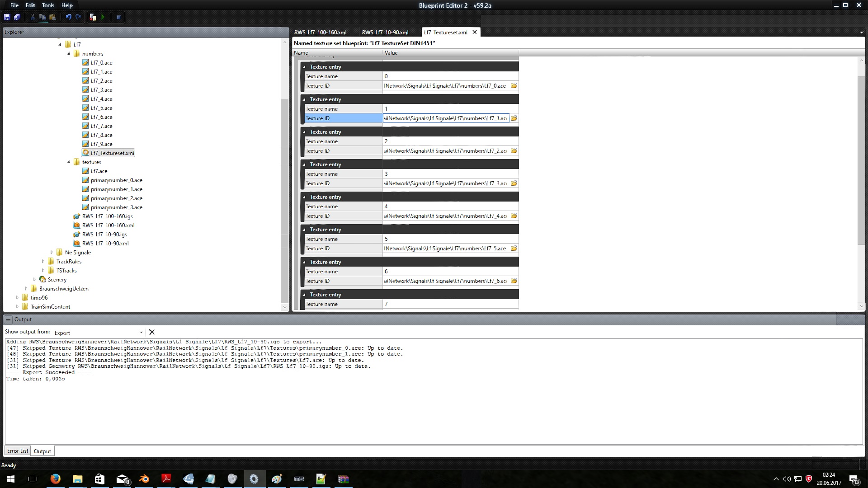
Task: Click the Save toolbar icon
Action: [x=7, y=17]
